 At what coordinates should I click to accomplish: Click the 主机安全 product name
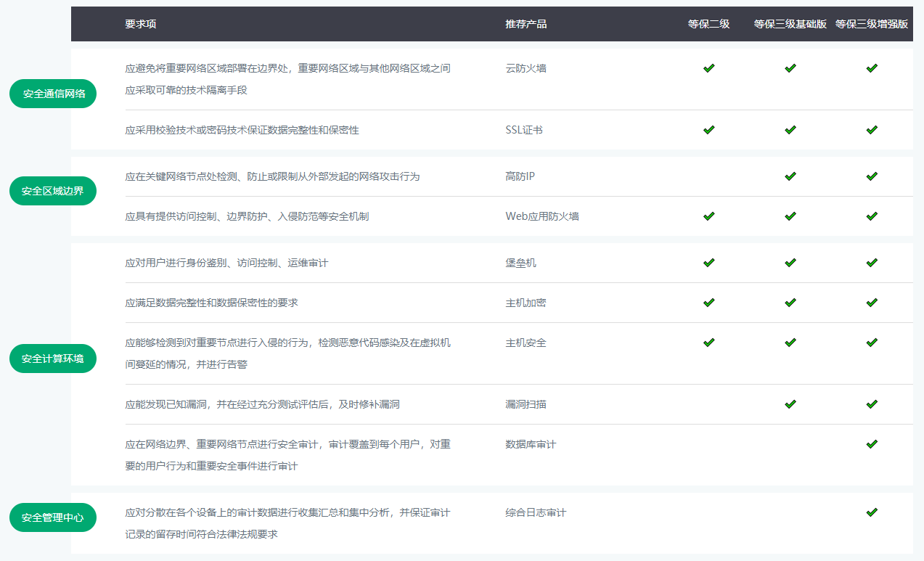pos(526,343)
